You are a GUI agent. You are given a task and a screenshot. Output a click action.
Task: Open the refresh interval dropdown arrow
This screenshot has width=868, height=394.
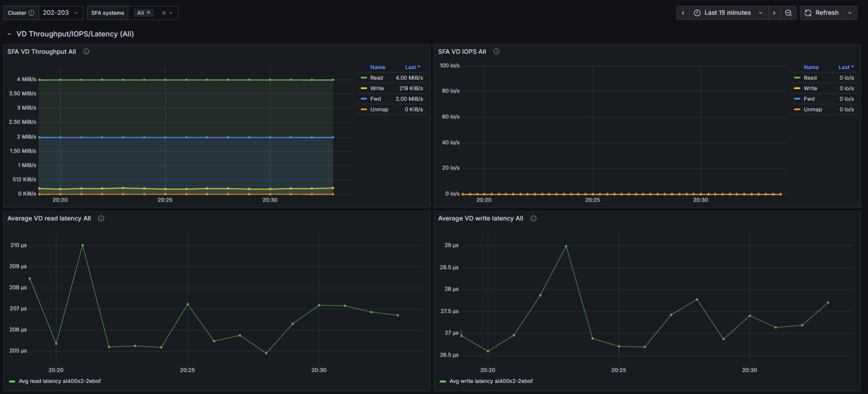[850, 13]
